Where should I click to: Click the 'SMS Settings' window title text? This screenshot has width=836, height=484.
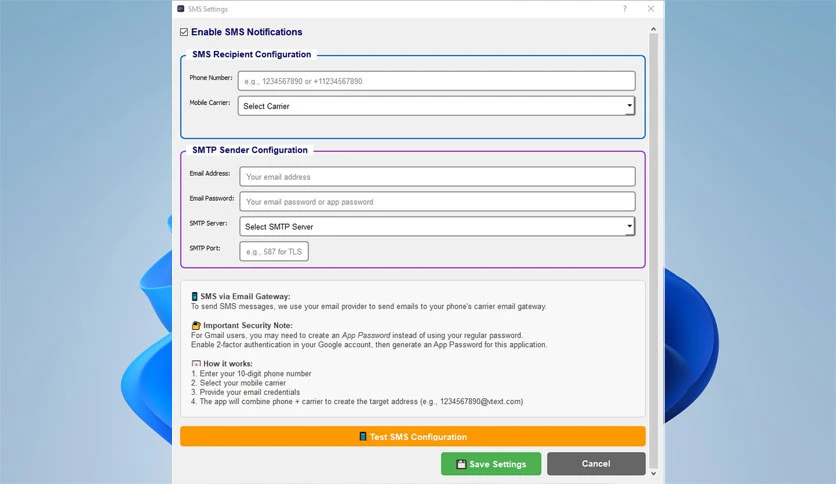pos(208,9)
